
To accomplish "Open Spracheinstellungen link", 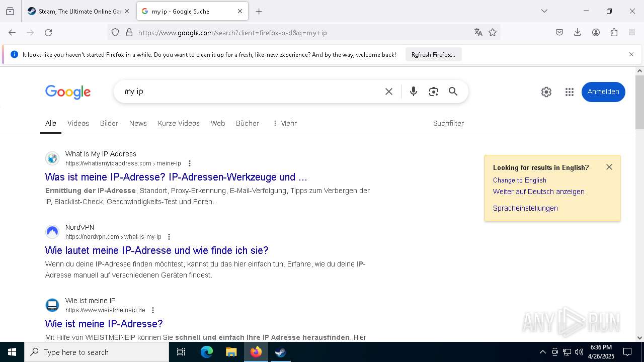I will [x=525, y=208].
